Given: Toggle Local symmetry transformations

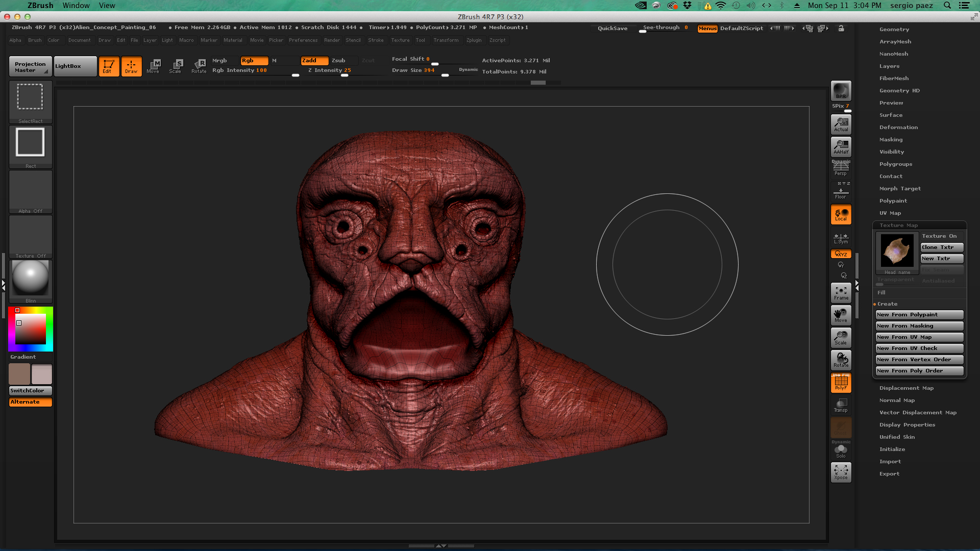Looking at the screenshot, I should click(841, 214).
